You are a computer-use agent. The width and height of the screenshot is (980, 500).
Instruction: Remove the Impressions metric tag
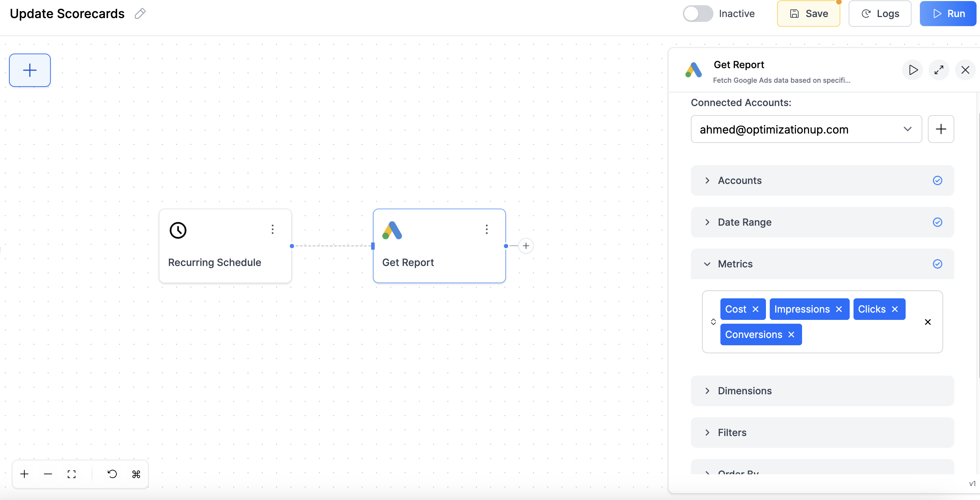click(x=839, y=309)
